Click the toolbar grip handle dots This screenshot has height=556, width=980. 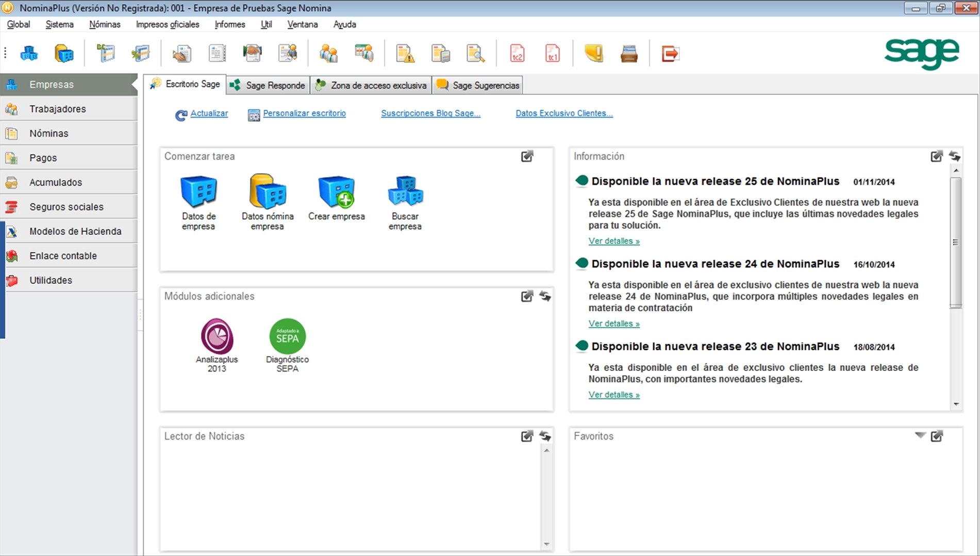click(5, 53)
